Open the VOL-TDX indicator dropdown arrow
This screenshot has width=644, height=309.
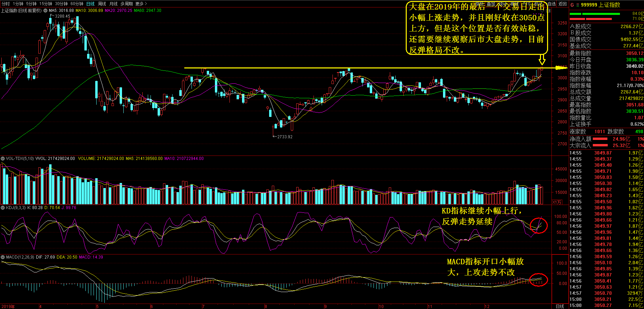tap(3, 158)
